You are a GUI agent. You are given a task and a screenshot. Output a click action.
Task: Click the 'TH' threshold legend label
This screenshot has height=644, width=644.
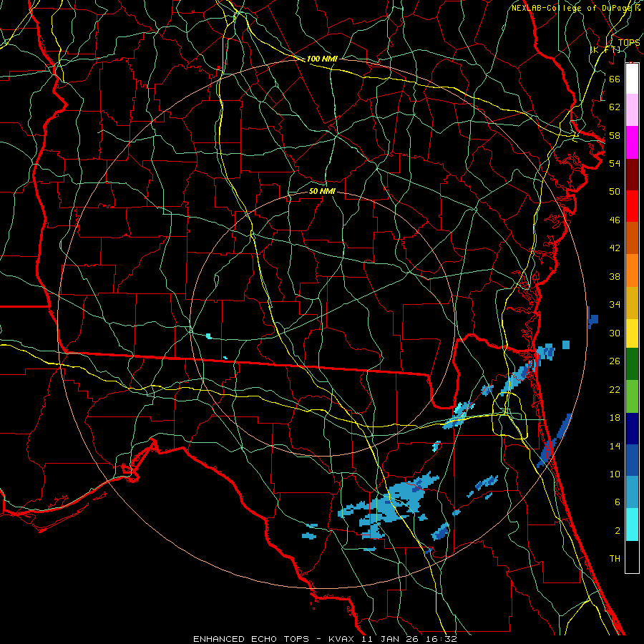coord(615,559)
